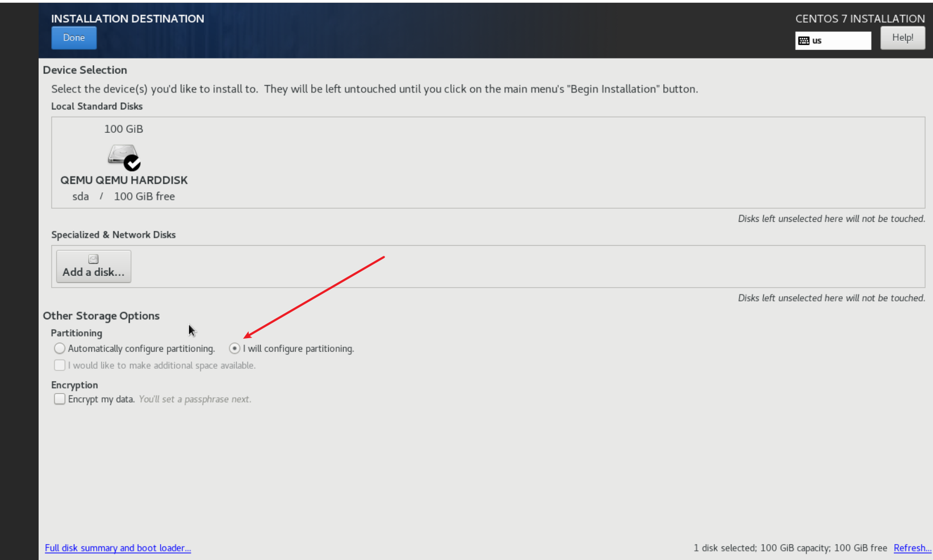The image size is (933, 560).
Task: Open Full disk summary and boot loader link
Action: click(x=118, y=548)
